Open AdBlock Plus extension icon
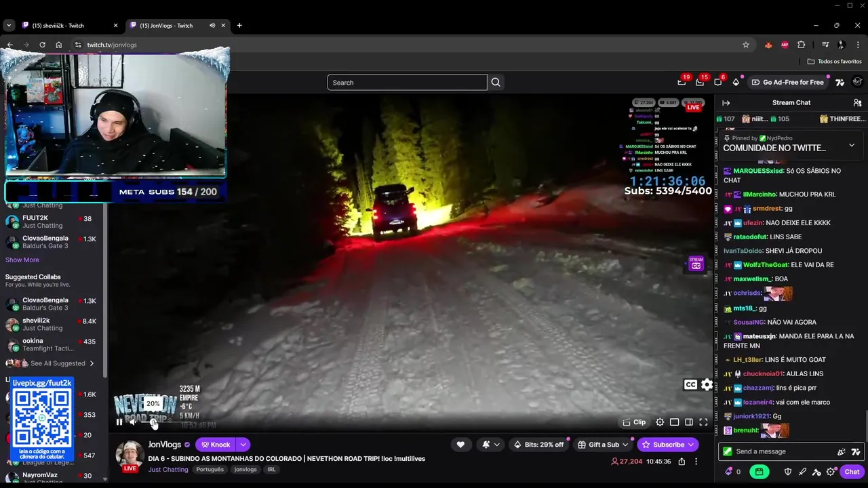The image size is (868, 488). [x=785, y=45]
